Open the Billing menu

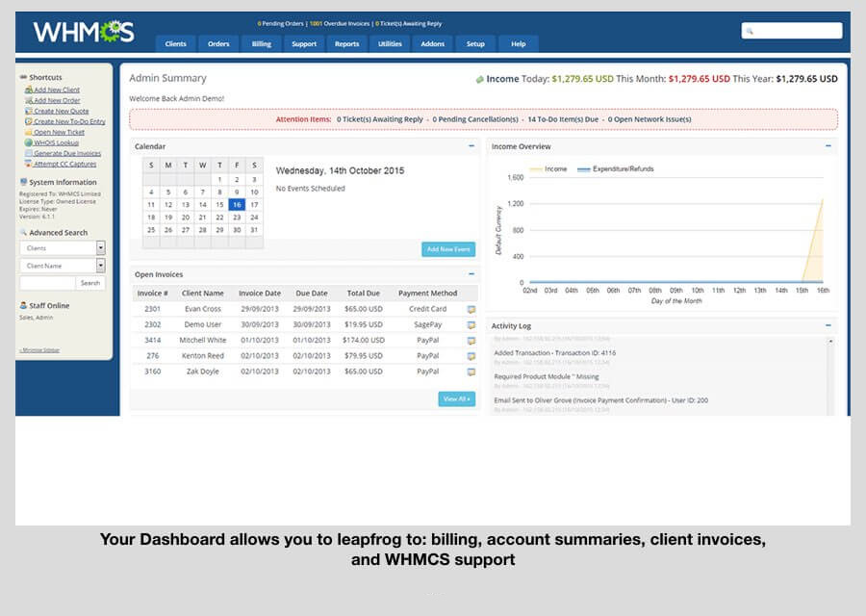pyautogui.click(x=261, y=43)
